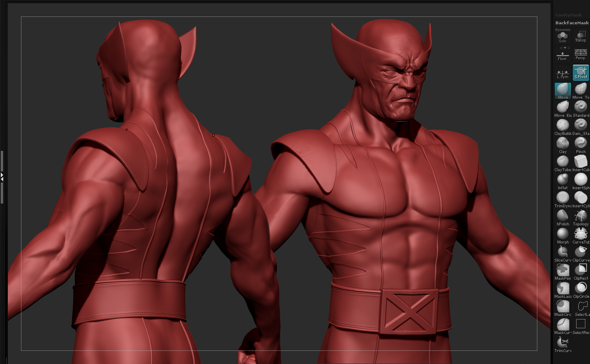The image size is (590, 364).
Task: Disable the S.Pivot option
Action: [x=581, y=73]
